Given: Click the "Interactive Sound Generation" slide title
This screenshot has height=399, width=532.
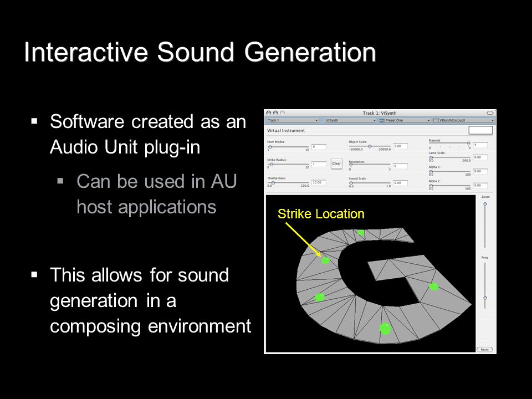Looking at the screenshot, I should pyautogui.click(x=200, y=52).
